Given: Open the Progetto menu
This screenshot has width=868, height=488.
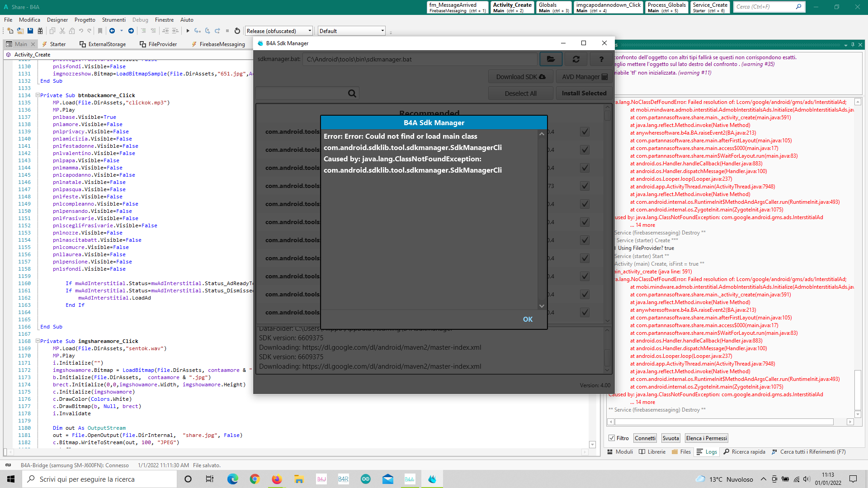Looking at the screenshot, I should pyautogui.click(x=85, y=20).
